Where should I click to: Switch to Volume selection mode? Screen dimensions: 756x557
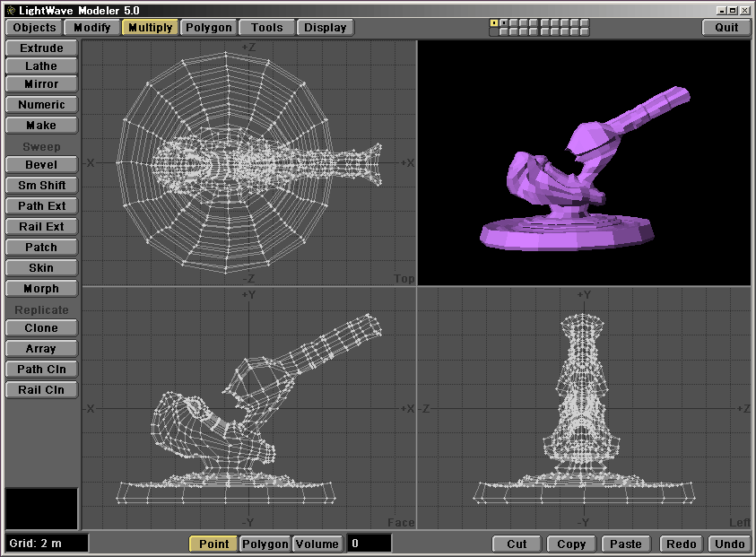tap(317, 544)
